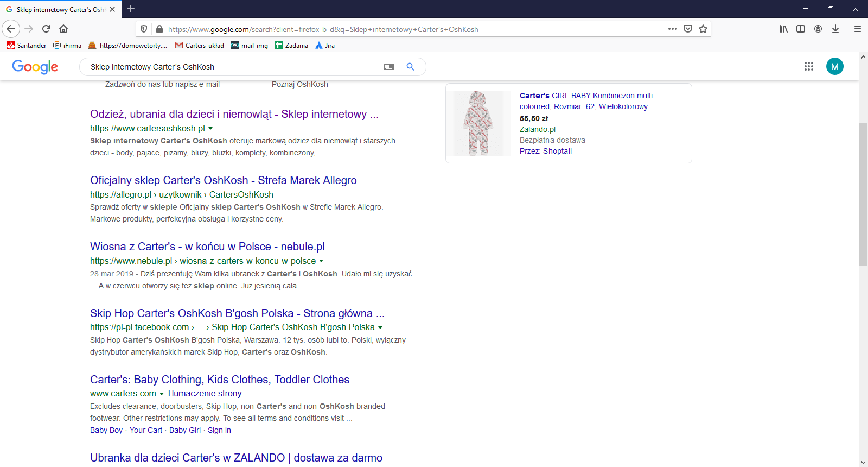Open page actions three-dot menu in address bar

coord(673,29)
